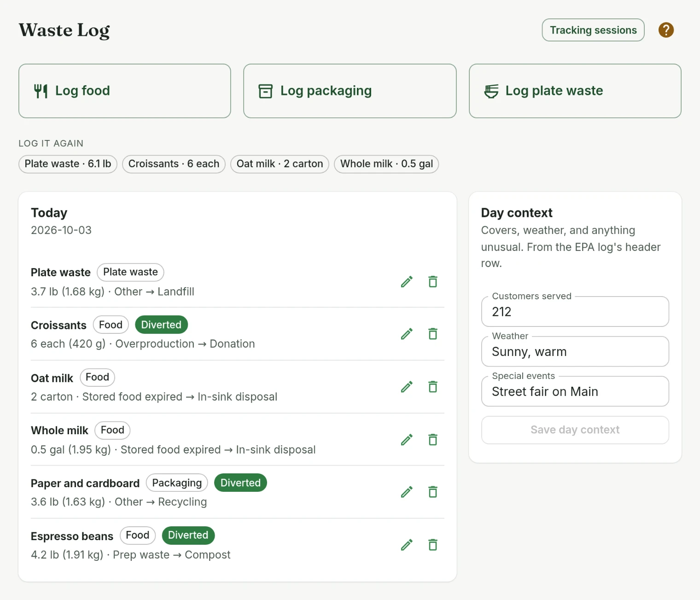Click the Diverted badge on Paper and cardboard
Screen dimensions: 700x600
pos(240,483)
